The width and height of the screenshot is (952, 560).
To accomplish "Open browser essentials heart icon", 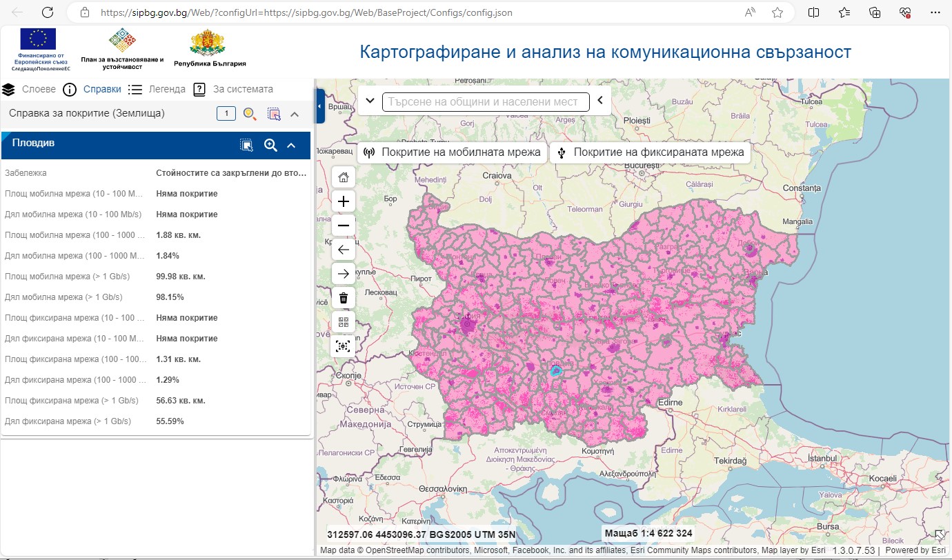I will [906, 12].
